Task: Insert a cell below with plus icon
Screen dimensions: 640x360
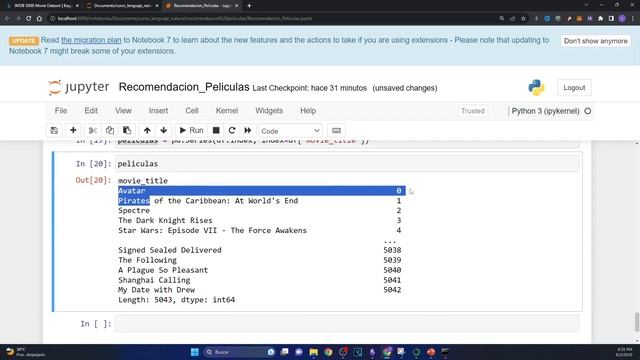Action: click(73, 131)
